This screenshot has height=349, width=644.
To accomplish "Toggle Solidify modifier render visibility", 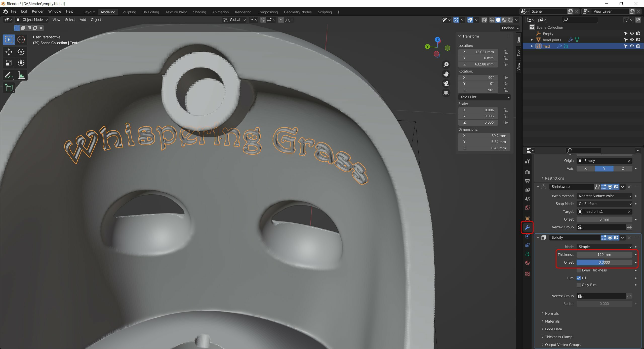I will pos(616,237).
